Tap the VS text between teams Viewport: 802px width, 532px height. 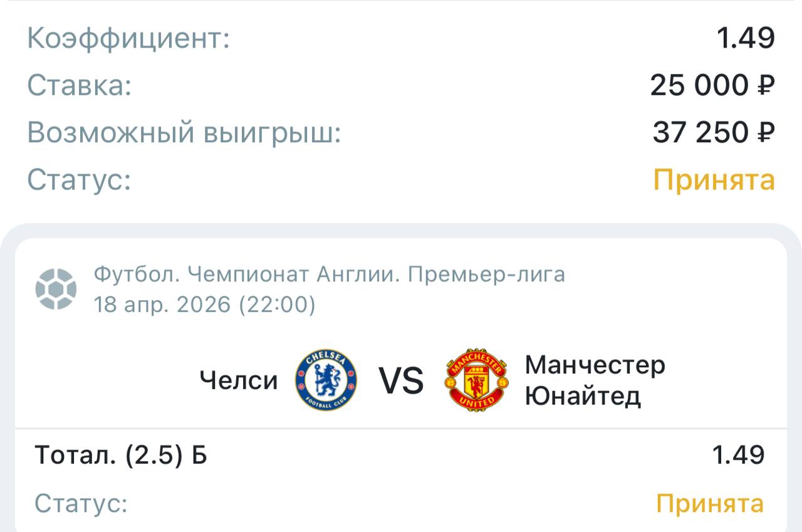401,381
